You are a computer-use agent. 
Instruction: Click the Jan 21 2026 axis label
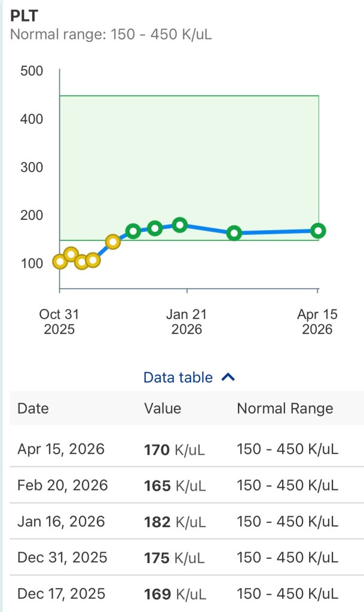click(187, 322)
